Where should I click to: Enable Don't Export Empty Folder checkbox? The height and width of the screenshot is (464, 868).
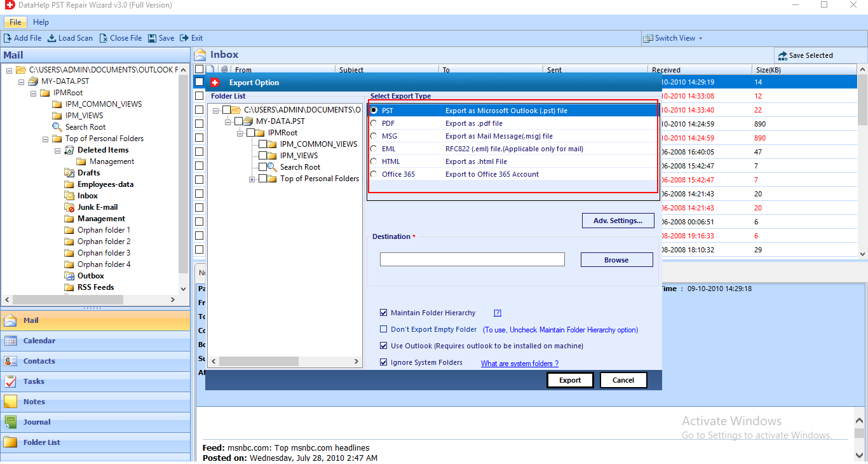tap(383, 329)
